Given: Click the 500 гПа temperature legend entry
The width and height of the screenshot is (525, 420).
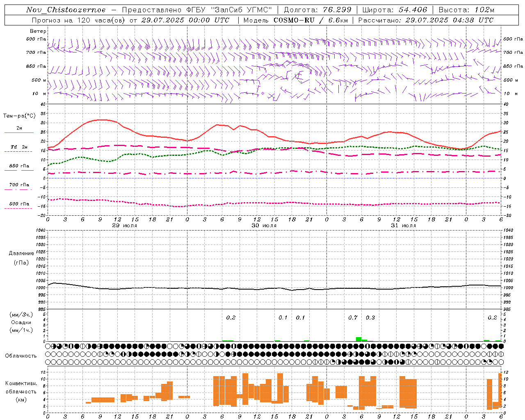Looking at the screenshot, I should click(x=19, y=204).
